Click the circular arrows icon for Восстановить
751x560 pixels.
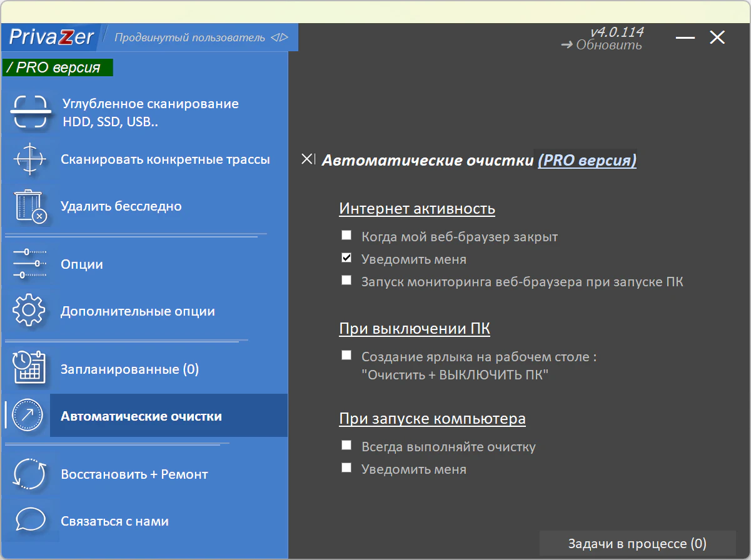click(29, 474)
